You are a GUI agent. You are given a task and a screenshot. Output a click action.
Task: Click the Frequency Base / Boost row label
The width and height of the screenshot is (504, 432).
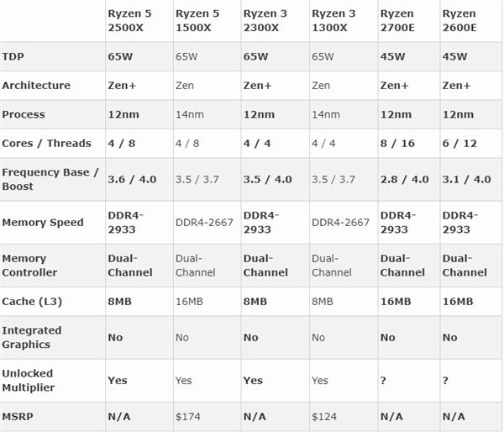50,179
